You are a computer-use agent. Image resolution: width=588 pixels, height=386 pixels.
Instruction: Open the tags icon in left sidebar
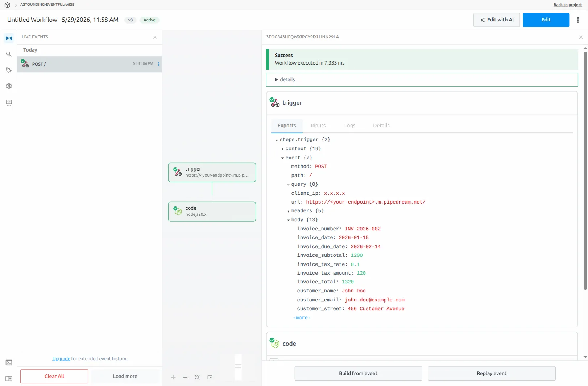[9, 70]
